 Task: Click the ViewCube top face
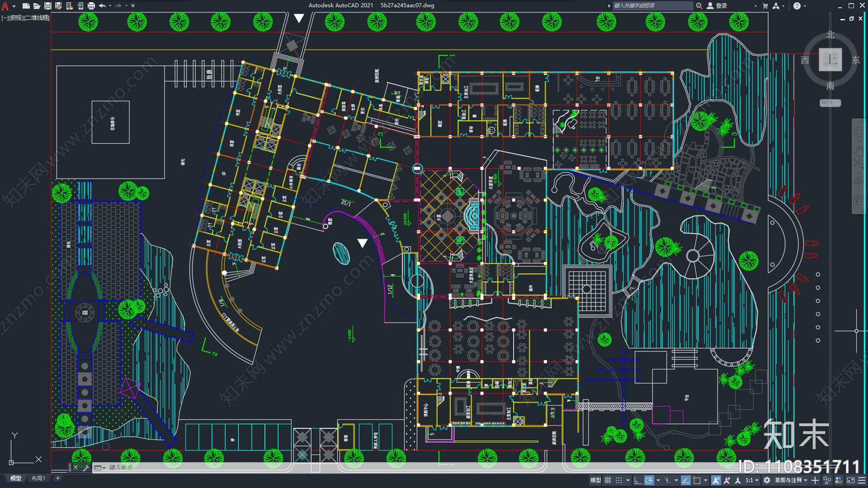(830, 60)
